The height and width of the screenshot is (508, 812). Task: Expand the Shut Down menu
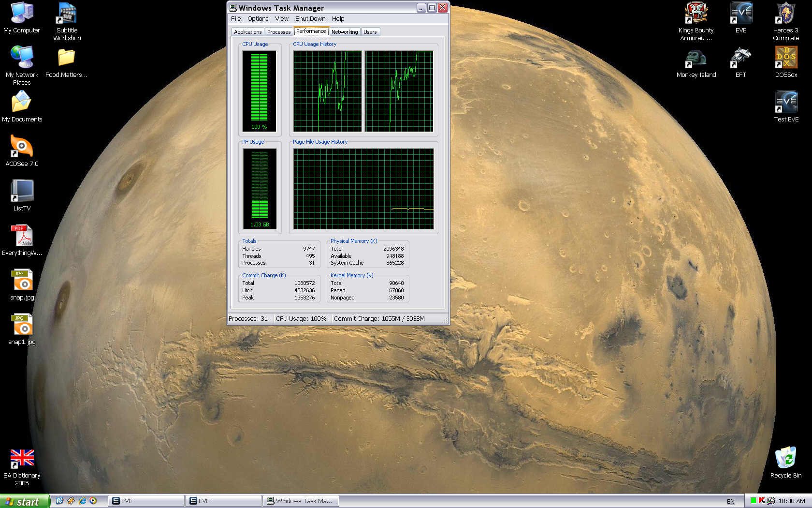tap(310, 19)
